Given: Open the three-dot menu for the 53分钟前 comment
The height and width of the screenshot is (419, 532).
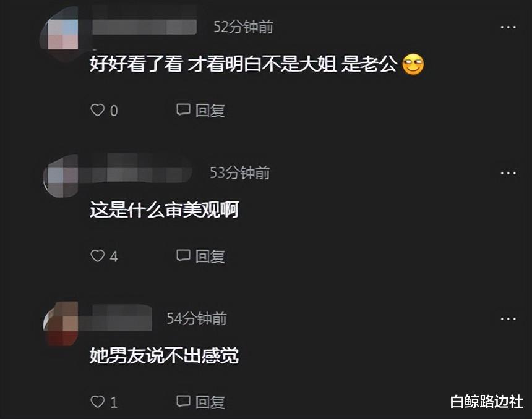Looking at the screenshot, I should click(508, 173).
